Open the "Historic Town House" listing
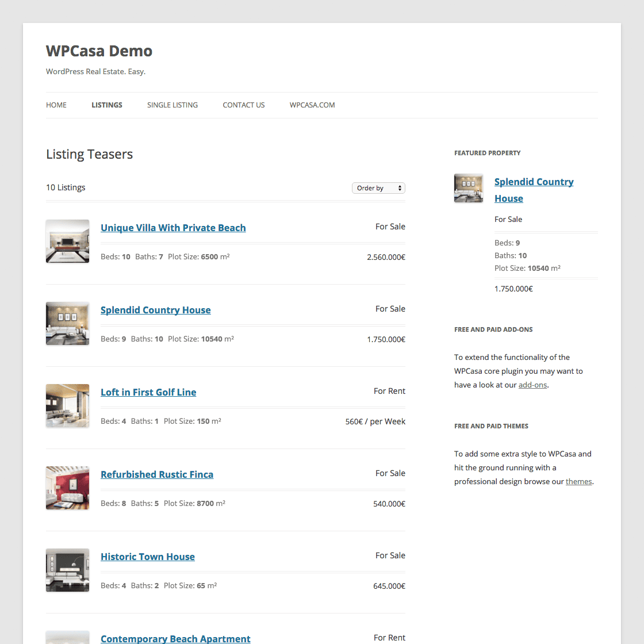 point(147,557)
